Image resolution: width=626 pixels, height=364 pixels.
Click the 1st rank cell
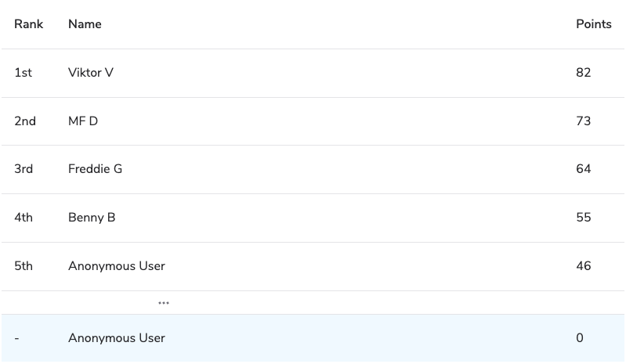[x=24, y=73]
